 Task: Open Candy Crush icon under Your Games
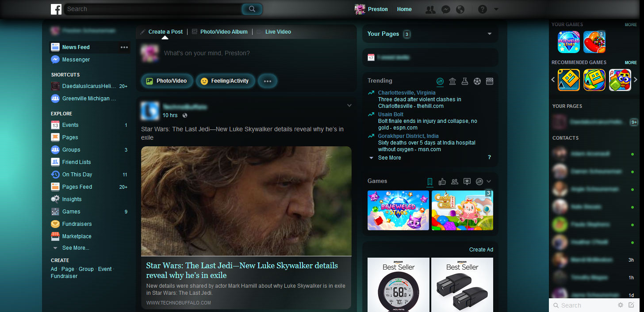pos(594,42)
